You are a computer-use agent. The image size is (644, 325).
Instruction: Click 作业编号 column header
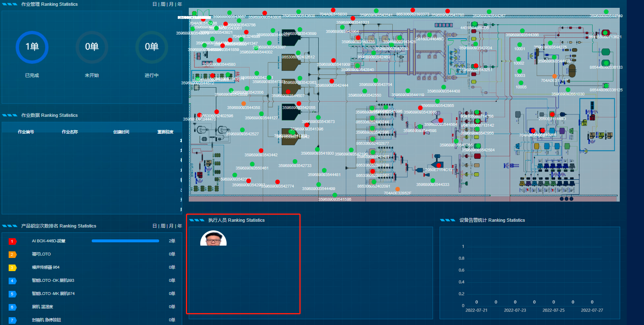coord(26,132)
